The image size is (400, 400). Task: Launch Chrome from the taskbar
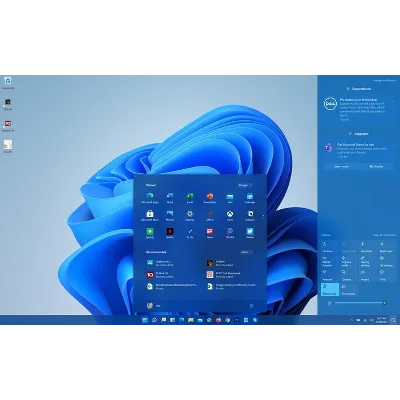tap(227, 320)
